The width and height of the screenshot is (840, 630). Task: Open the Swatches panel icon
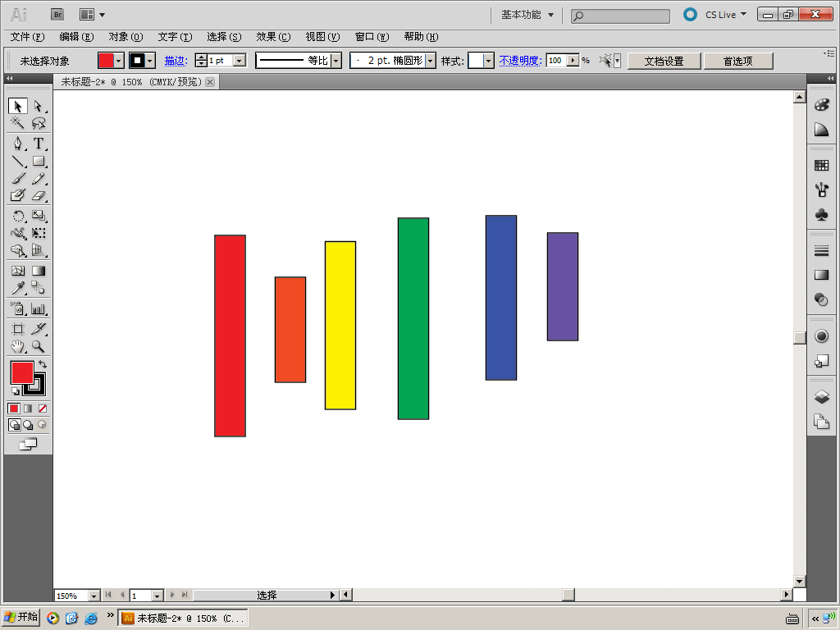(821, 166)
